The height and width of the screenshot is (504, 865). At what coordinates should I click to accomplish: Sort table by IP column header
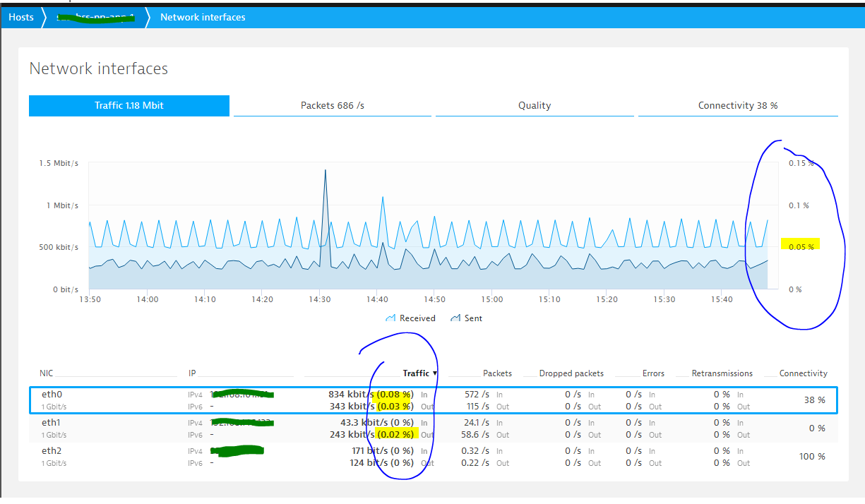(192, 373)
